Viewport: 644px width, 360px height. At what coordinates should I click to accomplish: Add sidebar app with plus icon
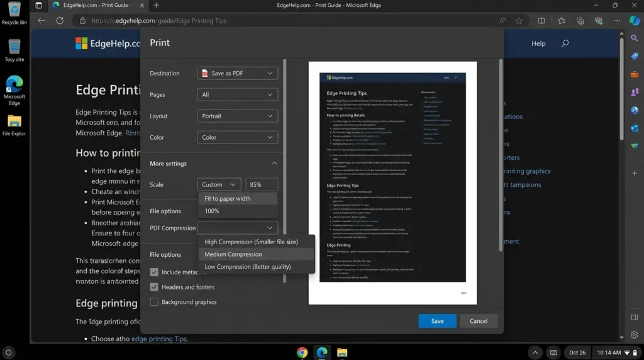[x=635, y=173]
